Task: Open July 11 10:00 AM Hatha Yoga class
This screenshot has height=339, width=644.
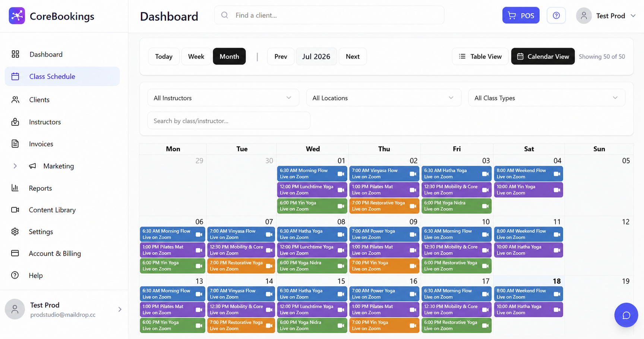Action: pos(528,250)
